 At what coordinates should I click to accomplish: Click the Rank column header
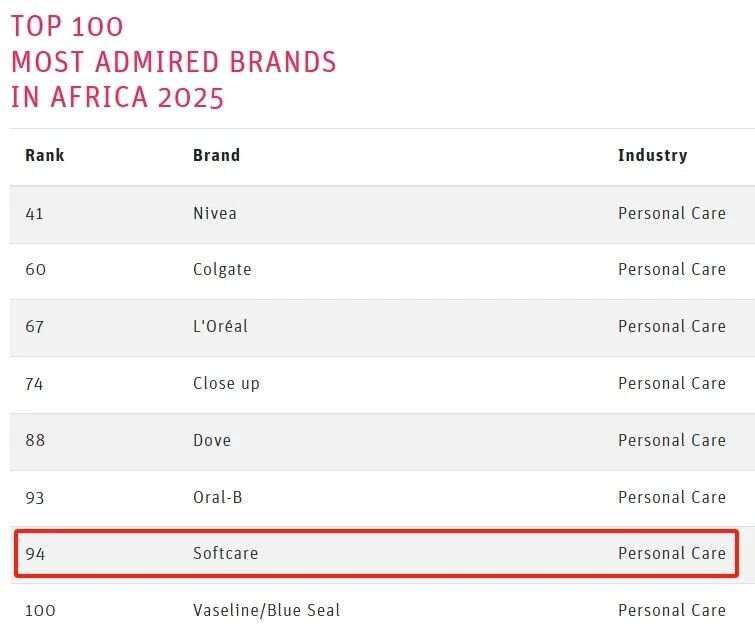pyautogui.click(x=45, y=155)
